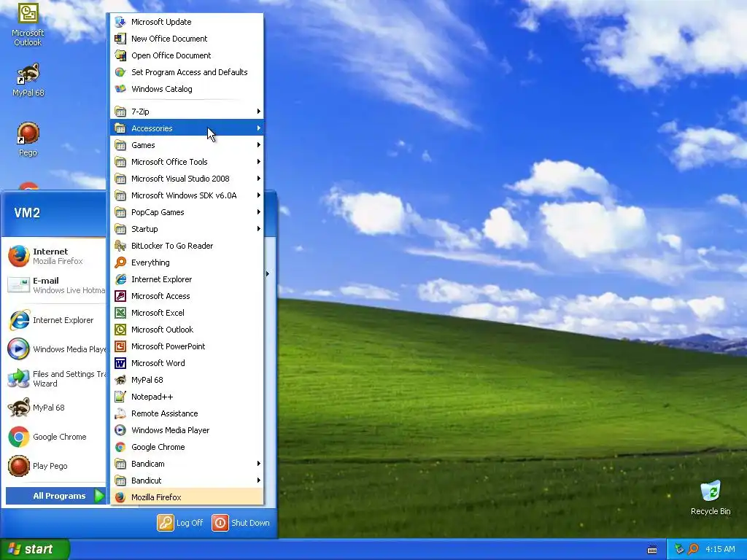Open pinned Internet Mozilla Firefox shortcut
This screenshot has width=747, height=560.
coord(55,256)
